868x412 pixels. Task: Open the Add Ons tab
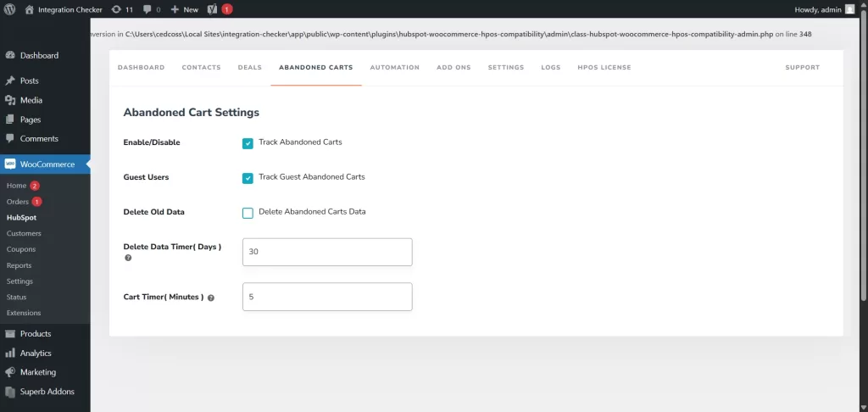tap(453, 68)
